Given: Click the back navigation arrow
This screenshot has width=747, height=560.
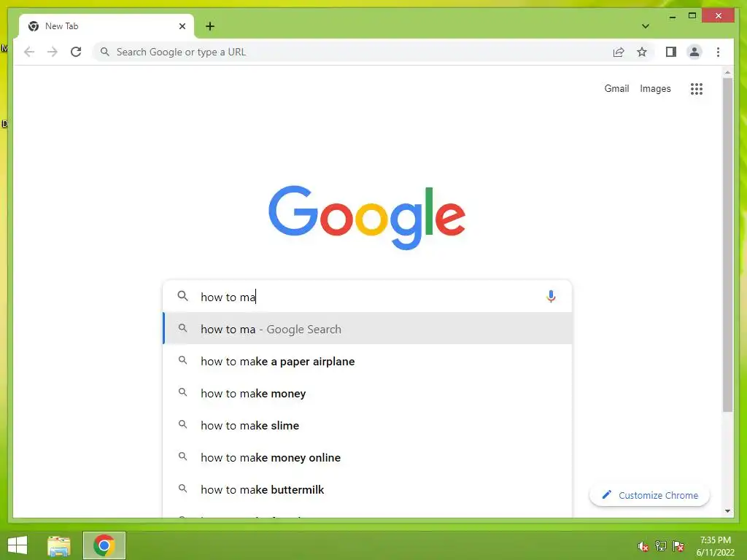Looking at the screenshot, I should (x=29, y=52).
